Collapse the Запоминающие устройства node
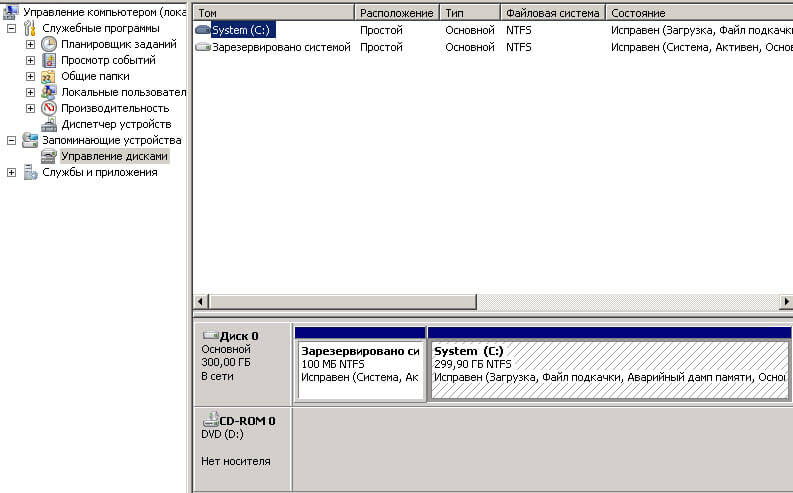The height and width of the screenshot is (493, 793). click(11, 141)
